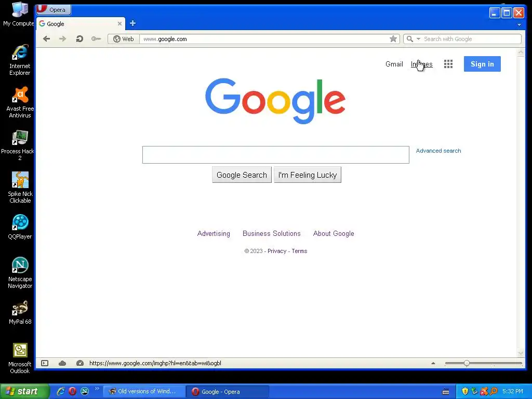Select Spike Nick Clickable desktop icon
Image resolution: width=532 pixels, height=399 pixels.
[x=20, y=187]
